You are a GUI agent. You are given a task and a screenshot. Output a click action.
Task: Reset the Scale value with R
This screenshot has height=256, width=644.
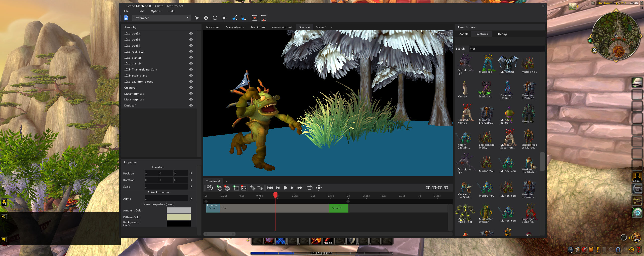[191, 187]
